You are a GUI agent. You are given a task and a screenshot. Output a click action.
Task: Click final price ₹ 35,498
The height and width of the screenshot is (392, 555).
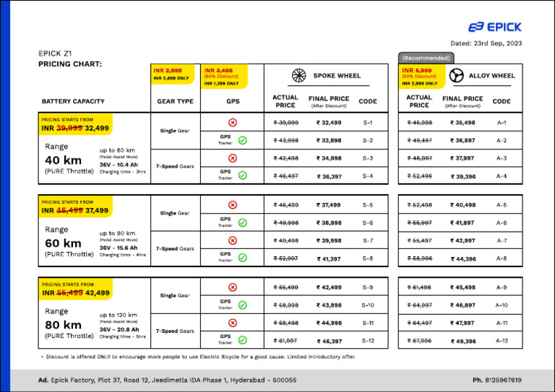coord(462,123)
